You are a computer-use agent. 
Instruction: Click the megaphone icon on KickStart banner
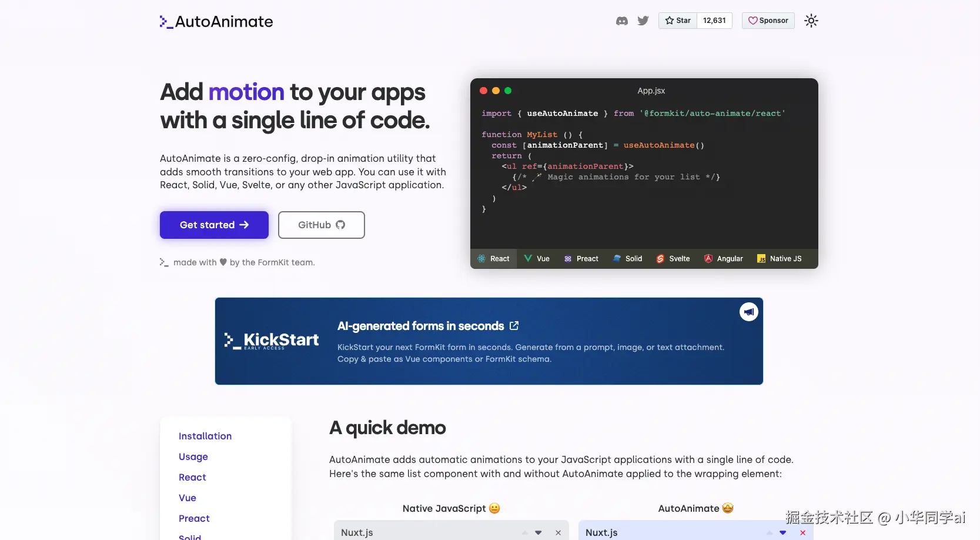749,312
